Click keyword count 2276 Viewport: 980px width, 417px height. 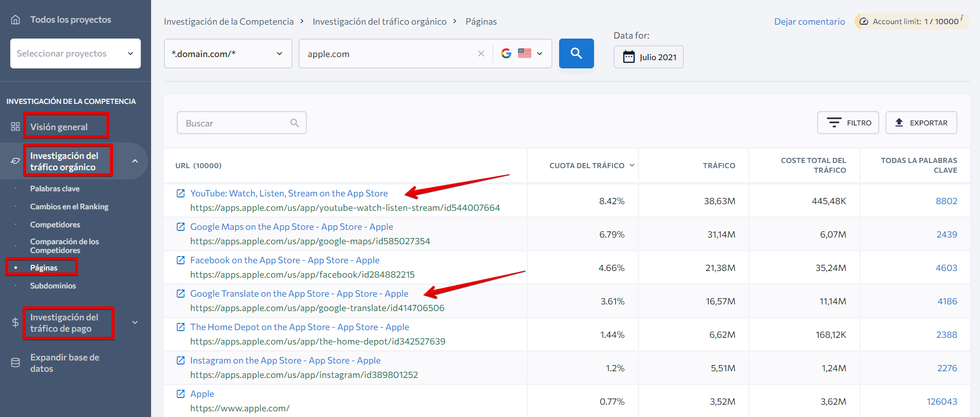click(x=947, y=368)
